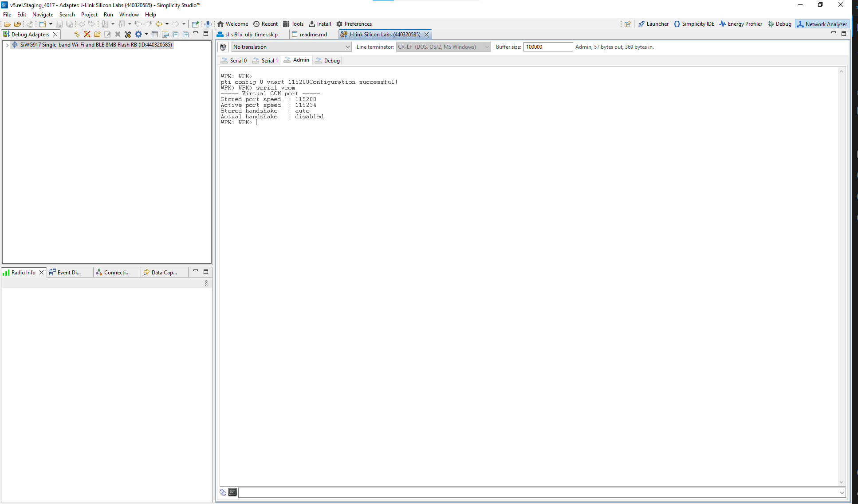This screenshot has width=858, height=504.
Task: Click the console vertical scrollbar down arrow
Action: tap(841, 482)
